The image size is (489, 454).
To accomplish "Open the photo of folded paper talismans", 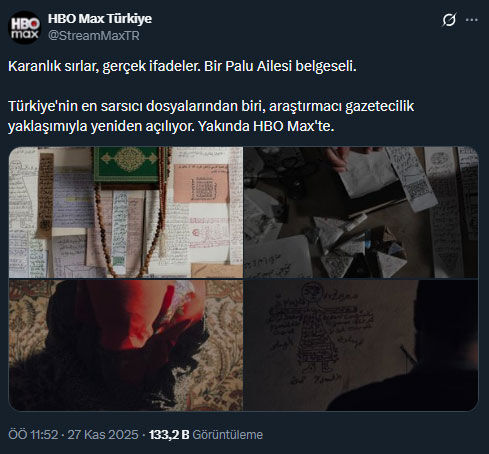I will tap(361, 212).
